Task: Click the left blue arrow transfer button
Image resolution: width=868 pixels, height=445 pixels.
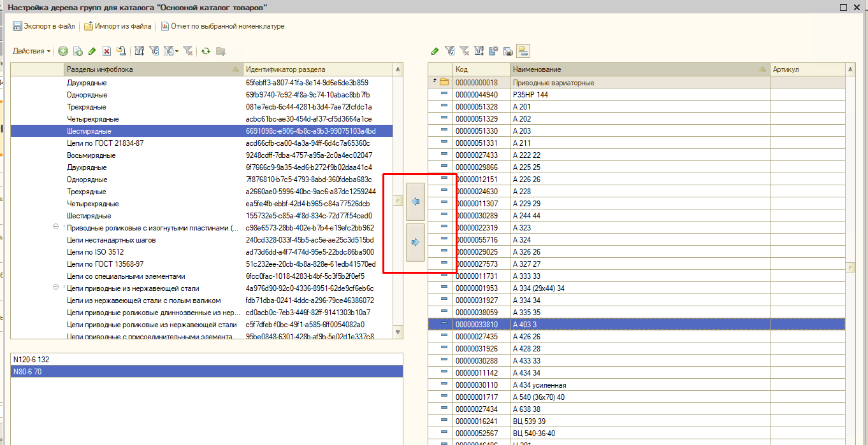Action: (x=416, y=201)
